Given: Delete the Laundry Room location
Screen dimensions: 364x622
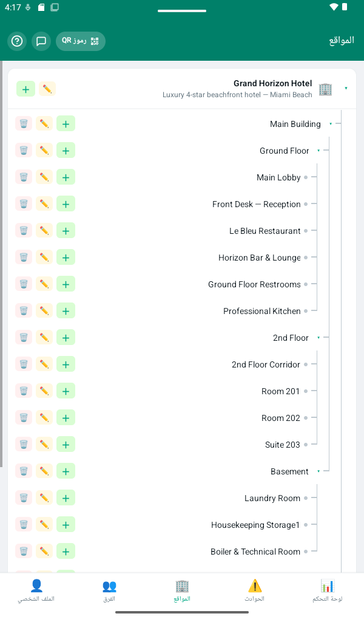Looking at the screenshot, I should [x=24, y=498].
